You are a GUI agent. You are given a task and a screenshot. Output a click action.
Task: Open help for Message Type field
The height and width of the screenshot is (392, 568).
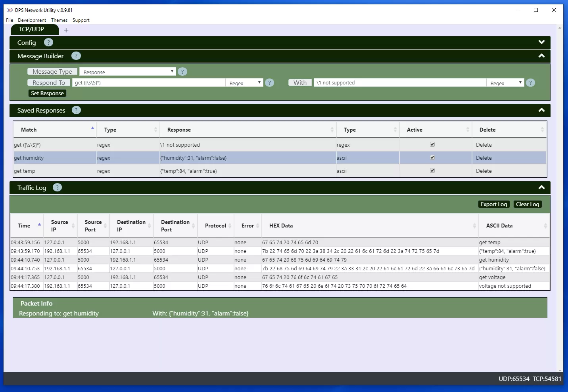tap(182, 72)
